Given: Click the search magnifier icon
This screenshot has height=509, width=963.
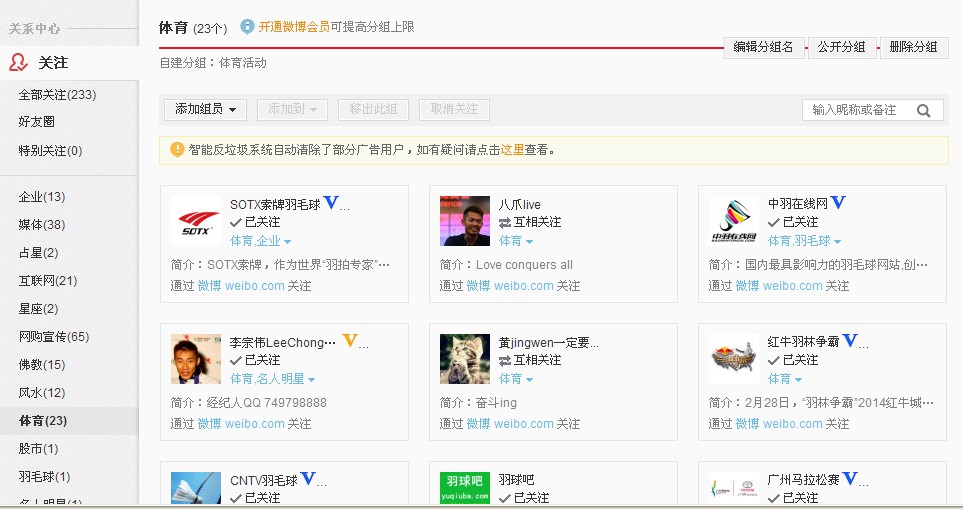Looking at the screenshot, I should (x=923, y=111).
